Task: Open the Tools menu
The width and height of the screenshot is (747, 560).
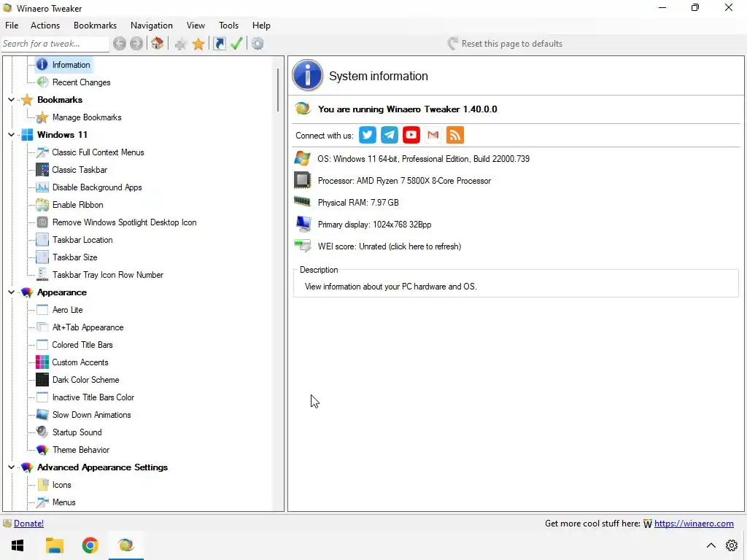Action: click(228, 26)
